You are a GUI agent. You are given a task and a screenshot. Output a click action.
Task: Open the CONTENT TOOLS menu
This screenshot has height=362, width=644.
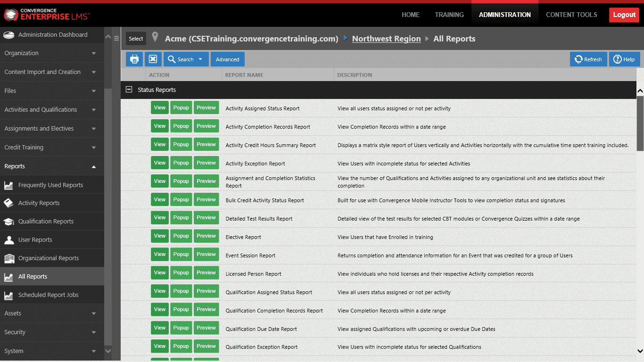pos(571,15)
